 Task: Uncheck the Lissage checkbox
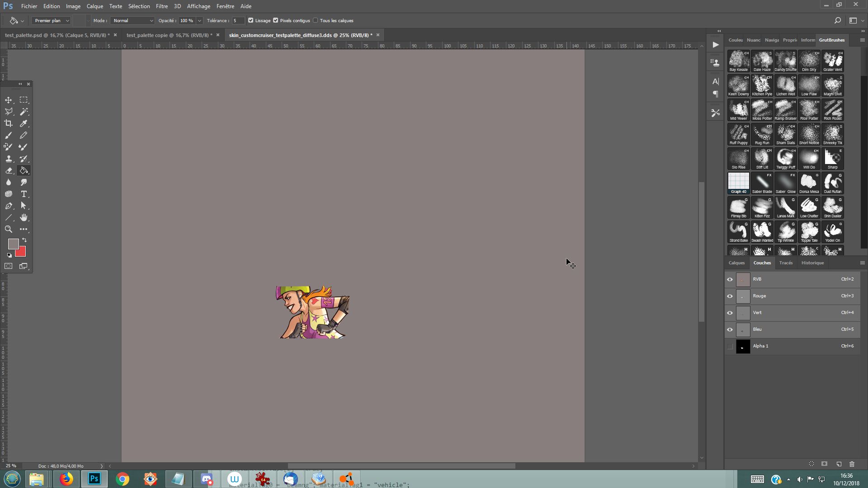pyautogui.click(x=251, y=20)
